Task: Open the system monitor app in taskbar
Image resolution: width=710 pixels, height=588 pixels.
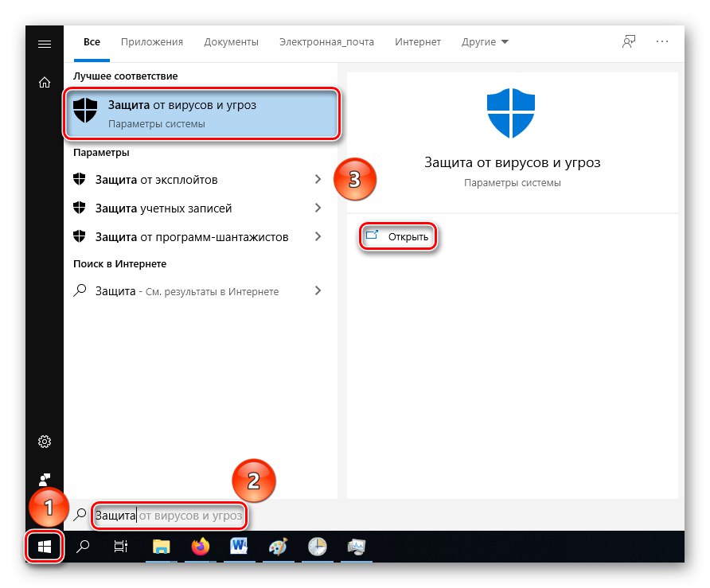Action: [357, 547]
